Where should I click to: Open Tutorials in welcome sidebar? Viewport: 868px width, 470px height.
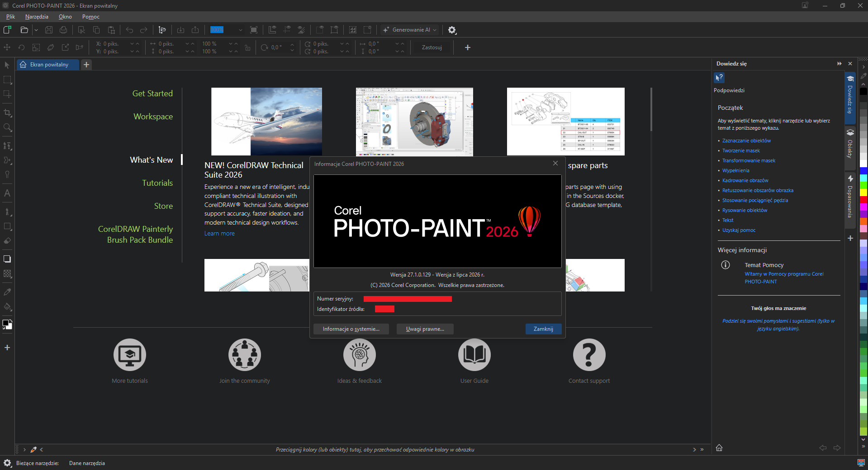pyautogui.click(x=157, y=183)
